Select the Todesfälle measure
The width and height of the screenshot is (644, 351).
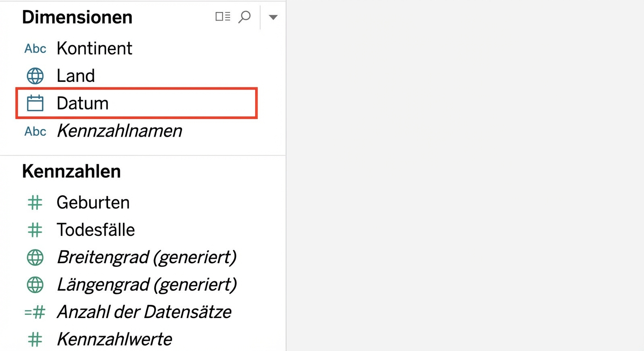click(96, 230)
